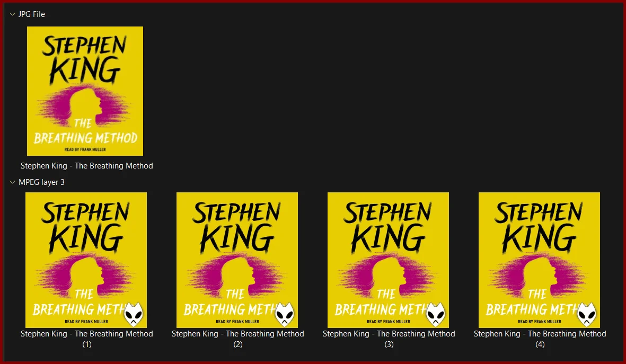This screenshot has height=364, width=626.
Task: Collapse the MPEG layer 3 group chevron
Action: coord(12,182)
